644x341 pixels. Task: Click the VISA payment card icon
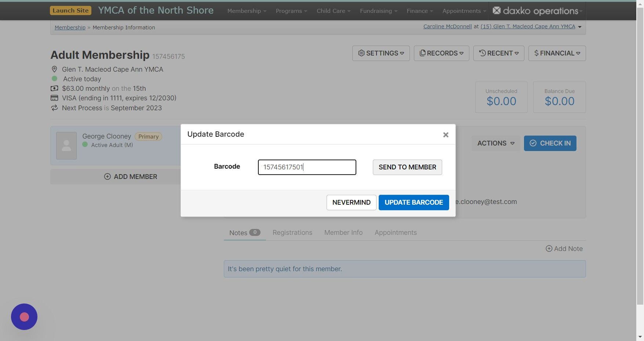[54, 98]
